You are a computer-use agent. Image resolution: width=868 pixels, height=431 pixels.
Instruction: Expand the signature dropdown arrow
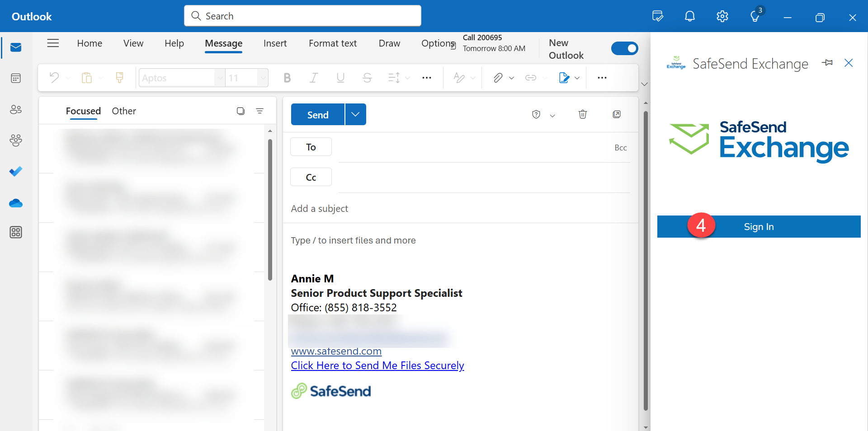pos(577,78)
